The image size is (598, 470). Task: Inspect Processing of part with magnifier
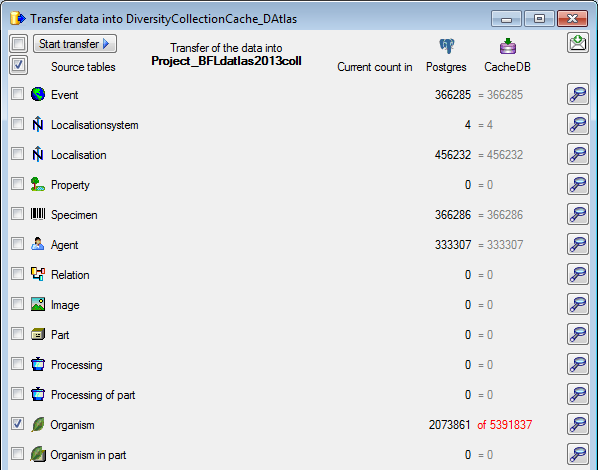(x=578, y=394)
